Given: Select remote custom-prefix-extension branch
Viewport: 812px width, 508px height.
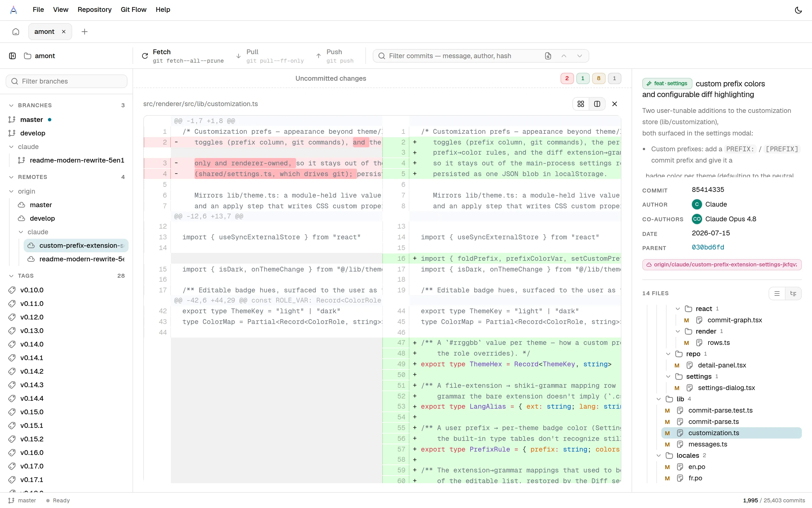Looking at the screenshot, I should click(76, 246).
